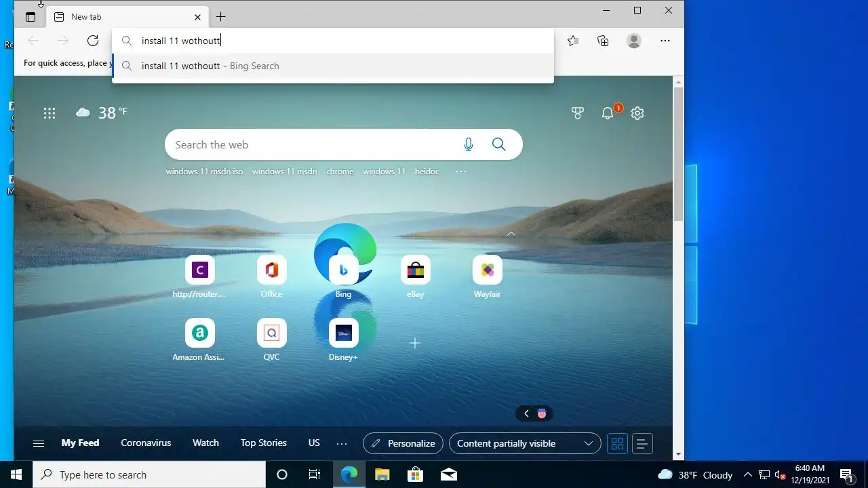Viewport: 868px width, 488px height.
Task: Start voice search with microphone icon
Action: [469, 144]
